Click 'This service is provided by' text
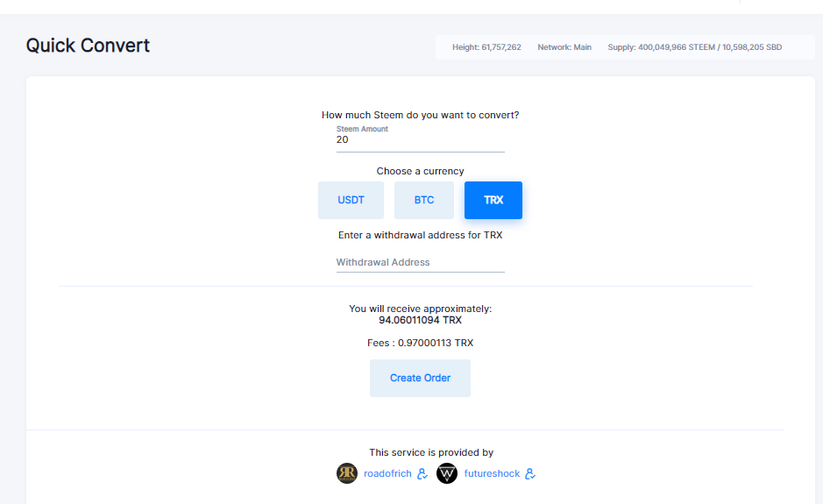This screenshot has height=504, width=823. pos(431,452)
